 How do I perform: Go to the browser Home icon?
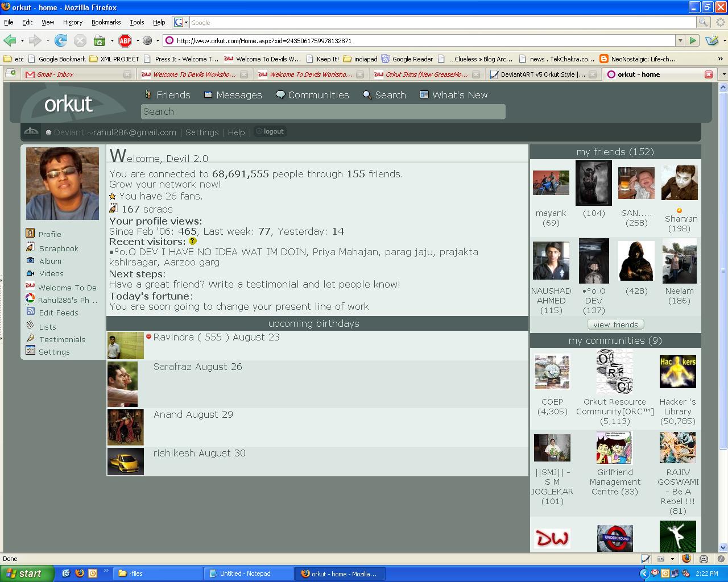pos(100,40)
